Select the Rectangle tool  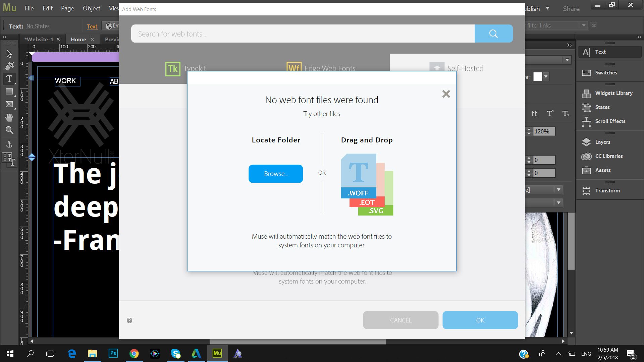point(9,92)
